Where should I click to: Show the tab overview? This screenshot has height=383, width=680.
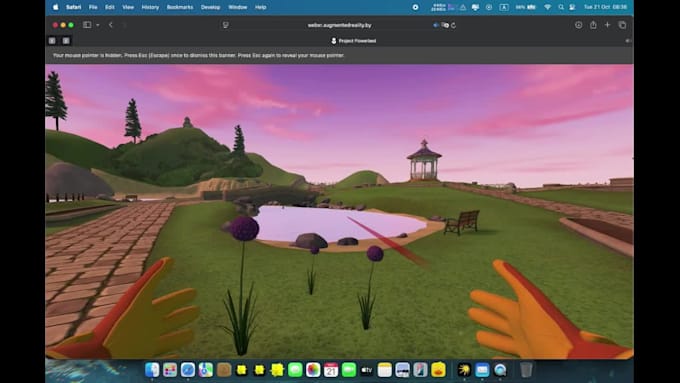coord(622,25)
